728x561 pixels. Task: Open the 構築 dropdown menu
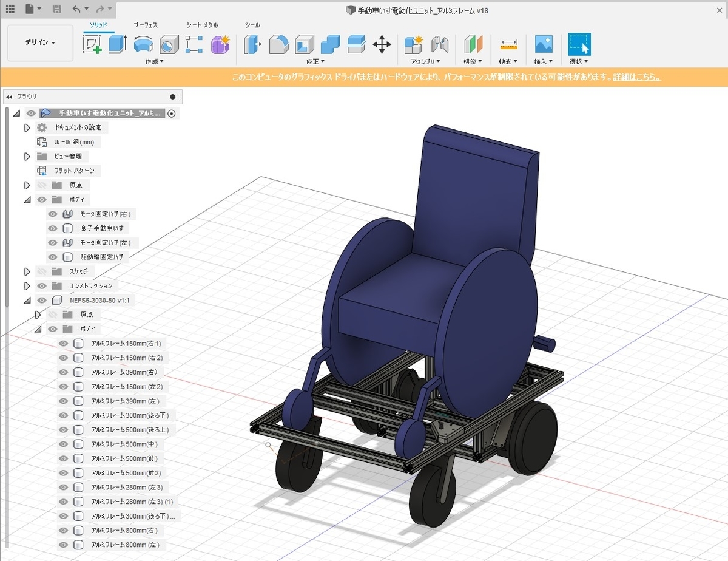[x=473, y=61]
